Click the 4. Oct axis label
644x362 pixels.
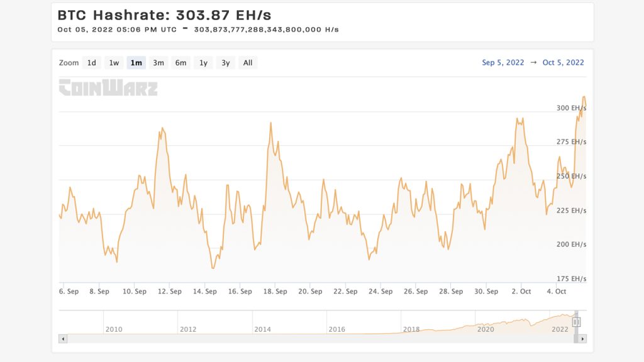coord(557,292)
